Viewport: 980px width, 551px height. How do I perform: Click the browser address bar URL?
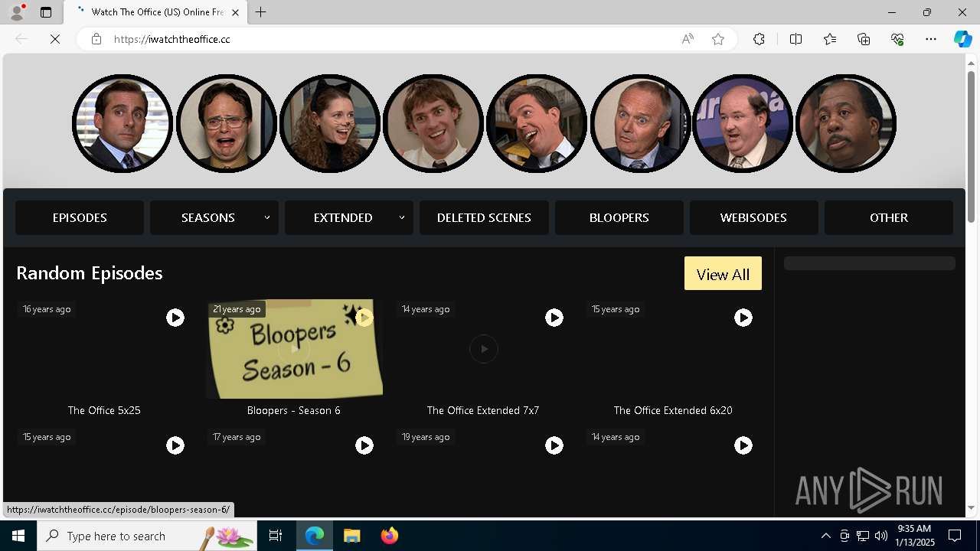point(172,39)
